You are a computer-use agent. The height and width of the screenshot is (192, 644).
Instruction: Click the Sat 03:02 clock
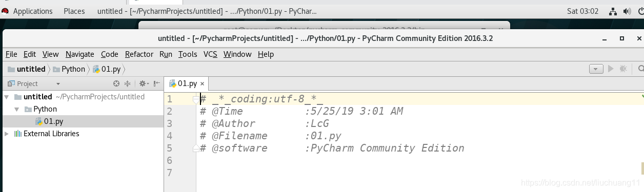point(583,11)
